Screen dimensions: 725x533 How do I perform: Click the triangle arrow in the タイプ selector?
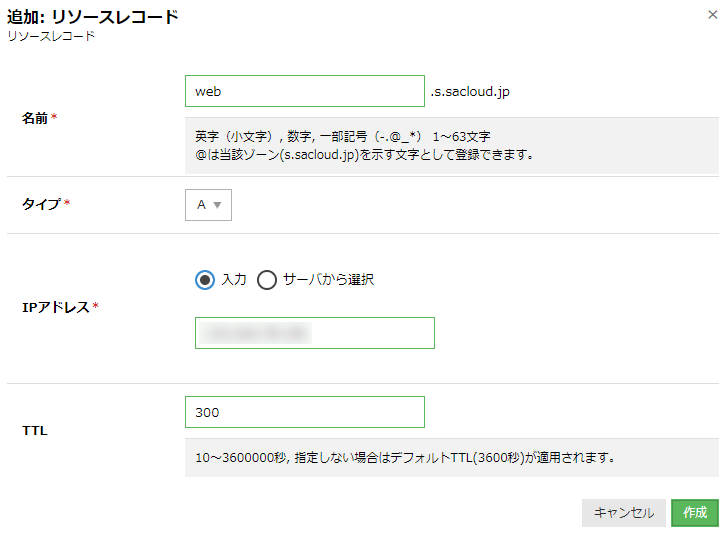click(217, 205)
